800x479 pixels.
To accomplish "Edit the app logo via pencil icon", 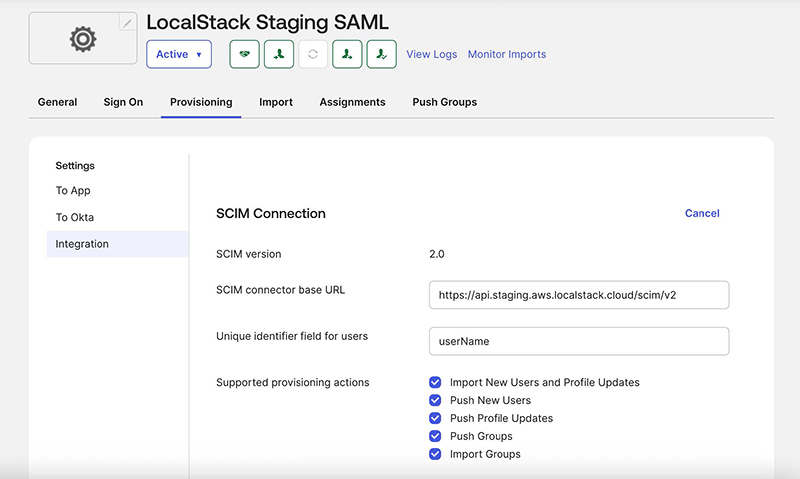I will coord(128,22).
